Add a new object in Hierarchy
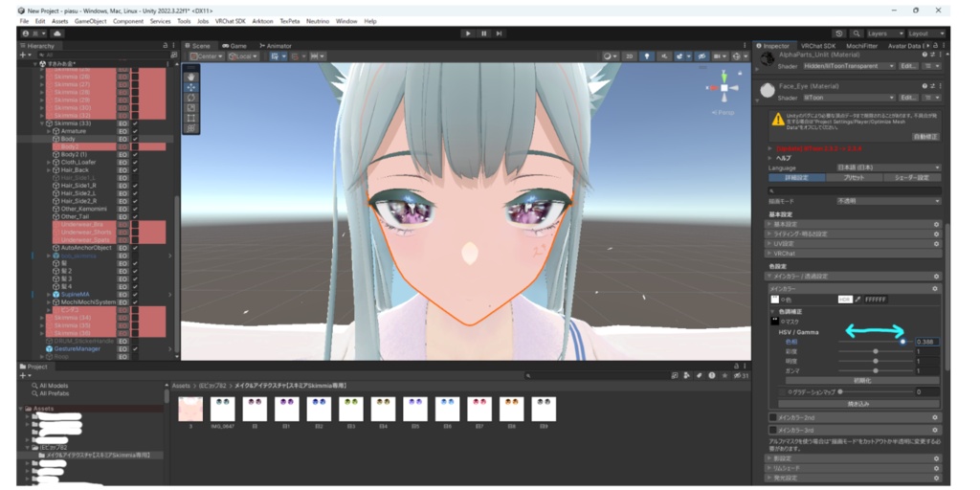Screen dimensions: 980x490 coord(25,55)
